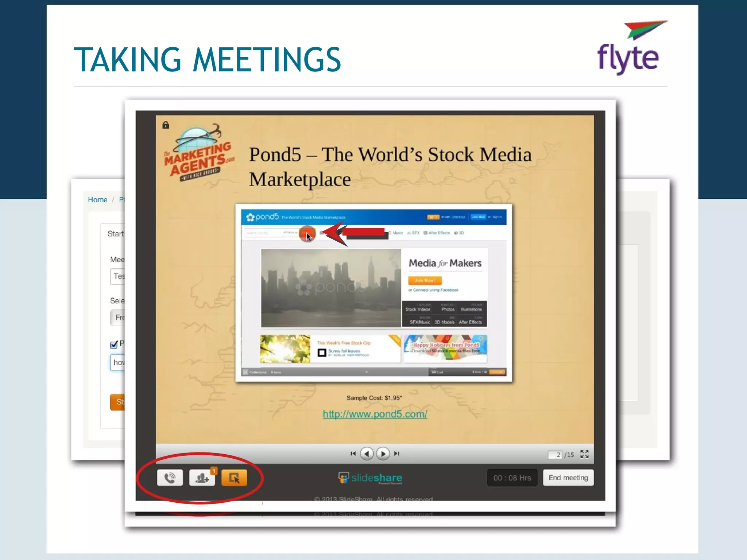Skip to the last slide icon
Image resolution: width=747 pixels, height=560 pixels.
pos(397,454)
